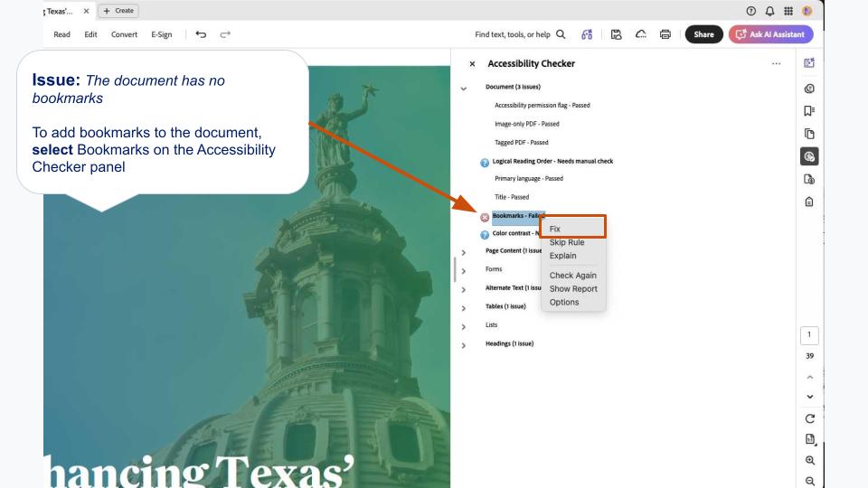Click the Find text, tools, or help field
The height and width of the screenshot is (488, 868).
pos(512,34)
